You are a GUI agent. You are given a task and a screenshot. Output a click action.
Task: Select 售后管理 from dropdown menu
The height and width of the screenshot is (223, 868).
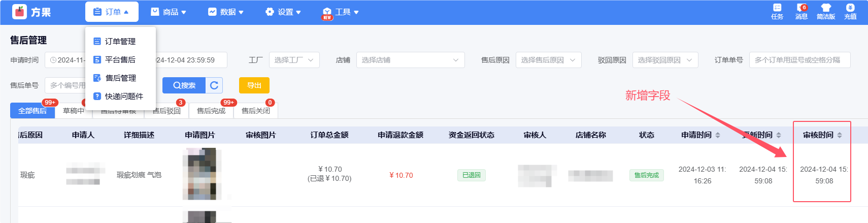click(120, 78)
